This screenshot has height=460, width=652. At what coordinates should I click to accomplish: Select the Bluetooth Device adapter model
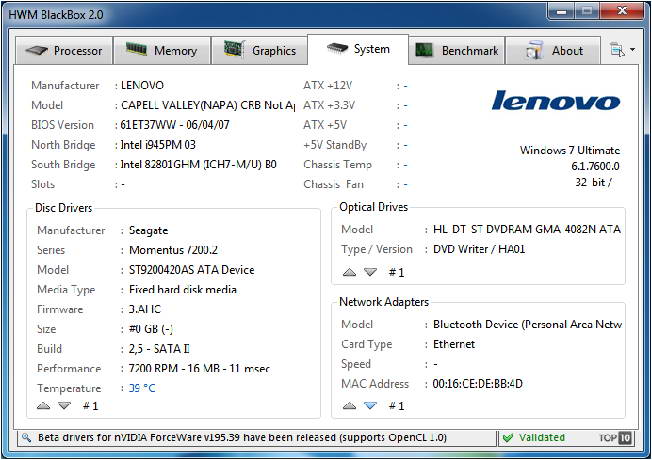[x=527, y=324]
